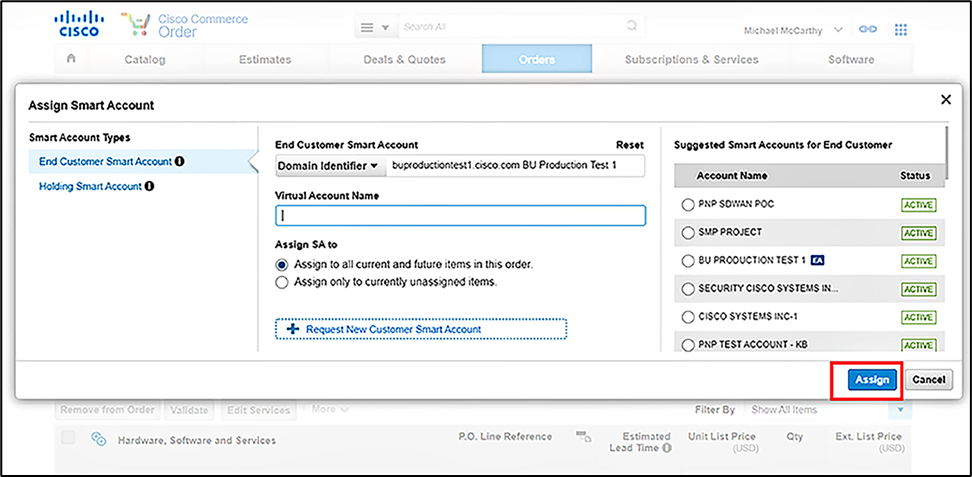The image size is (972, 477).
Task: Select the CISCO SYSTEMS INC-1 radio
Action: tap(687, 318)
